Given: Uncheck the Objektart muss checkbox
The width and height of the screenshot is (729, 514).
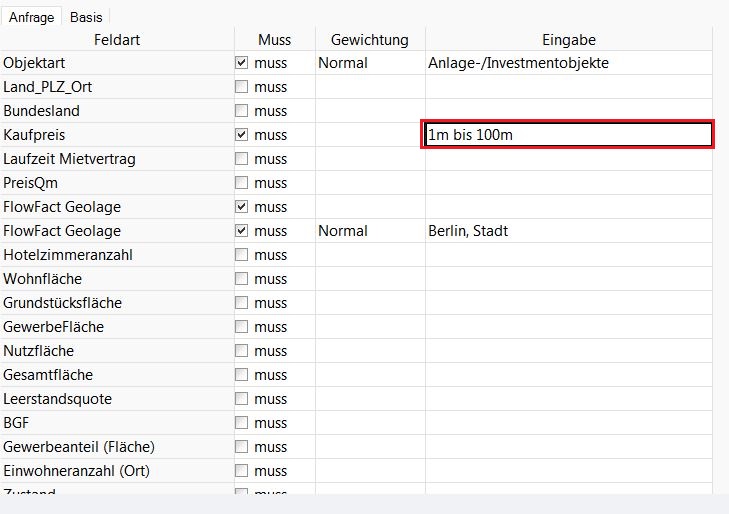Looking at the screenshot, I should click(241, 63).
